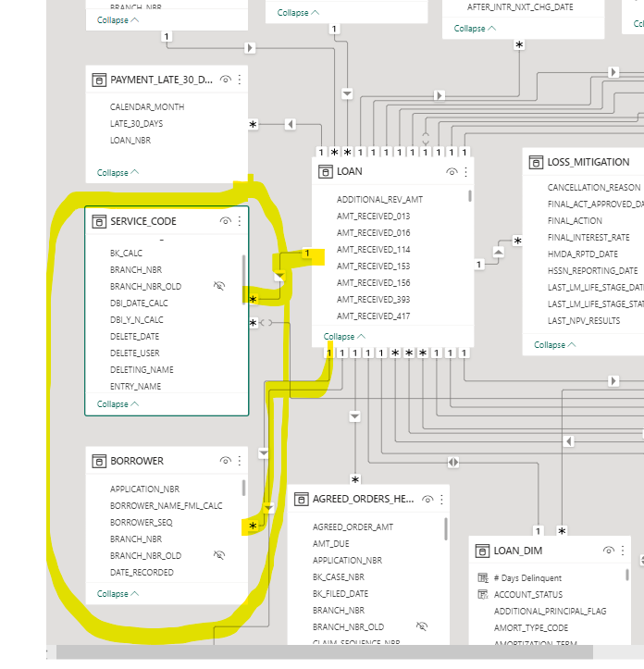The height and width of the screenshot is (669, 644).
Task: Select AMT_RECEIVED_114 in LOAN table
Action: click(x=374, y=249)
